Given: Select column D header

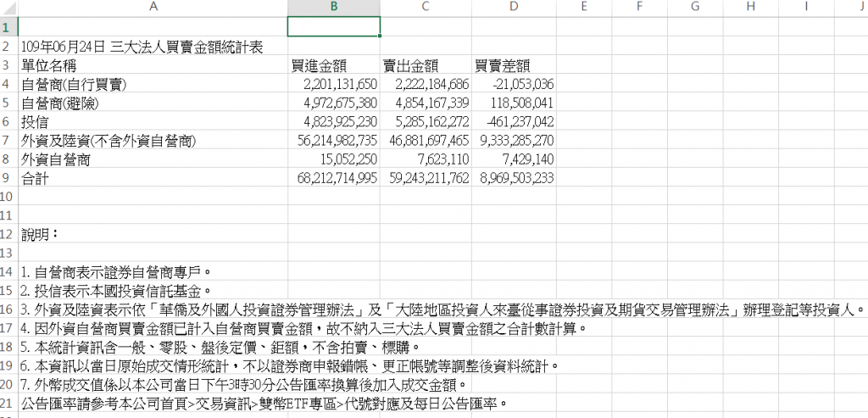Looking at the screenshot, I should 514,7.
